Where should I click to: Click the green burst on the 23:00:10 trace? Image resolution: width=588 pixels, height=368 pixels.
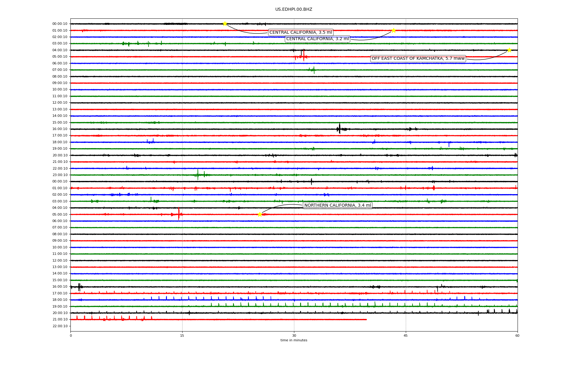point(198,175)
